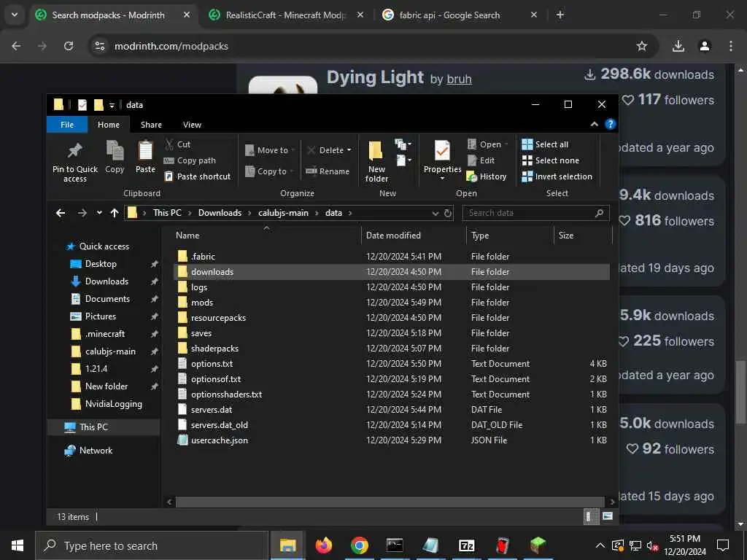Click the Search data box
747x560 pixels.
pyautogui.click(x=535, y=213)
